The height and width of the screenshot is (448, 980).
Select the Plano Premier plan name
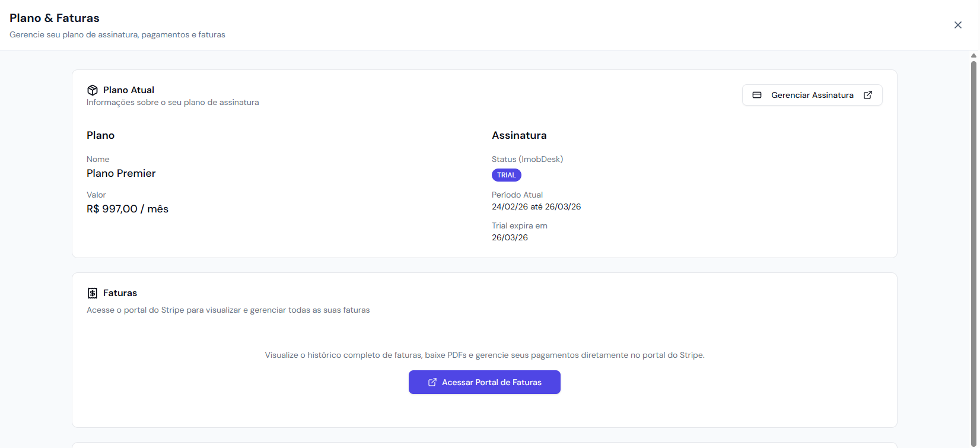coord(121,173)
